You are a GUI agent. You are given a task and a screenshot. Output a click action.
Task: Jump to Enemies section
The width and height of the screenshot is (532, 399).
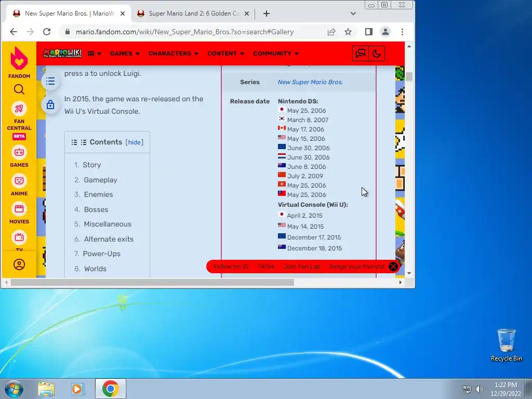(98, 194)
